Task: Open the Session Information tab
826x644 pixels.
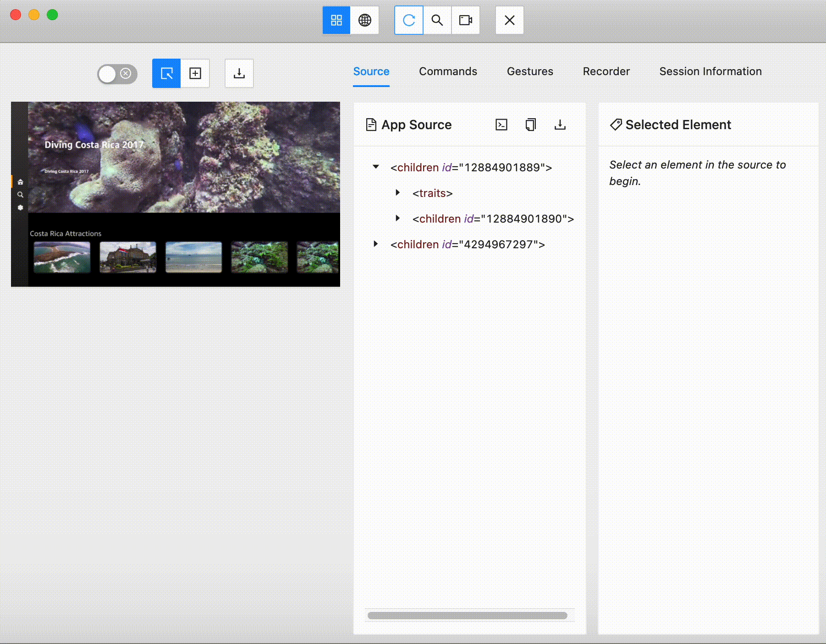Action: (710, 71)
